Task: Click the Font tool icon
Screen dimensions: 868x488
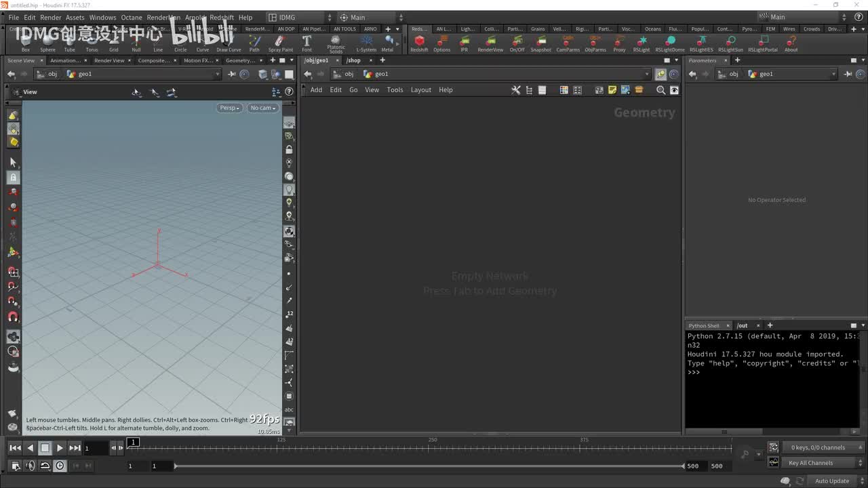Action: point(307,42)
